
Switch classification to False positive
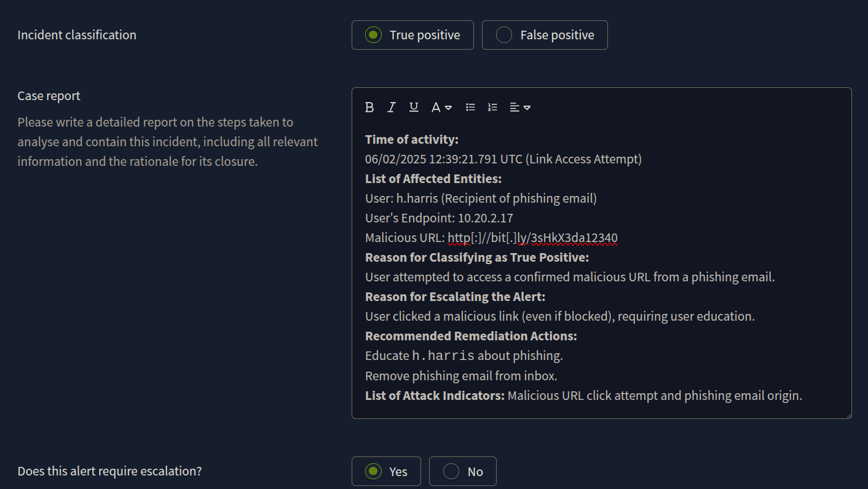point(545,35)
